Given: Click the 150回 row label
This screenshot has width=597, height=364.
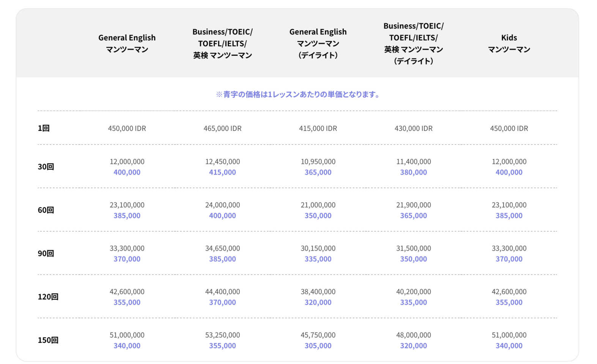Looking at the screenshot, I should (x=48, y=340).
